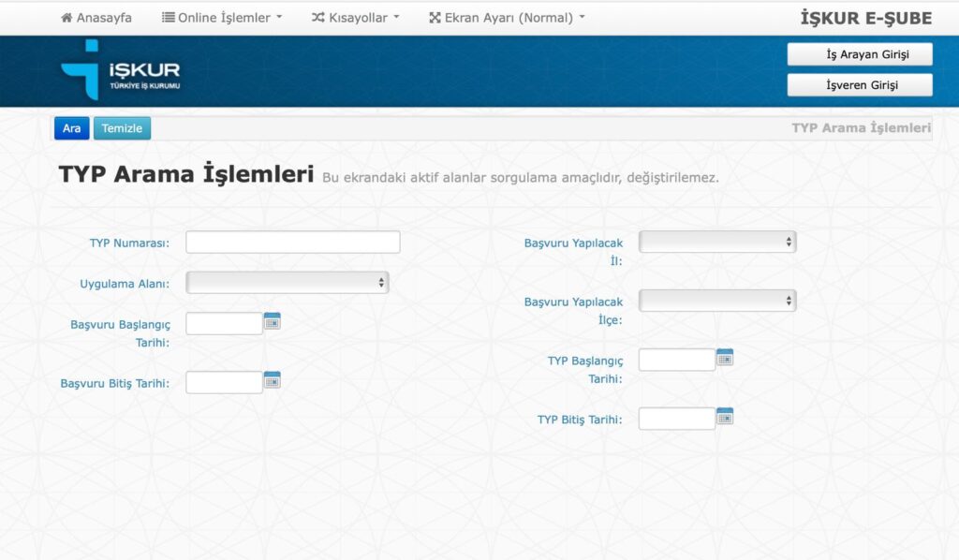The width and height of the screenshot is (959, 560).
Task: Open calendar for Başvuru Bitiş Tarihi
Action: pyautogui.click(x=273, y=379)
